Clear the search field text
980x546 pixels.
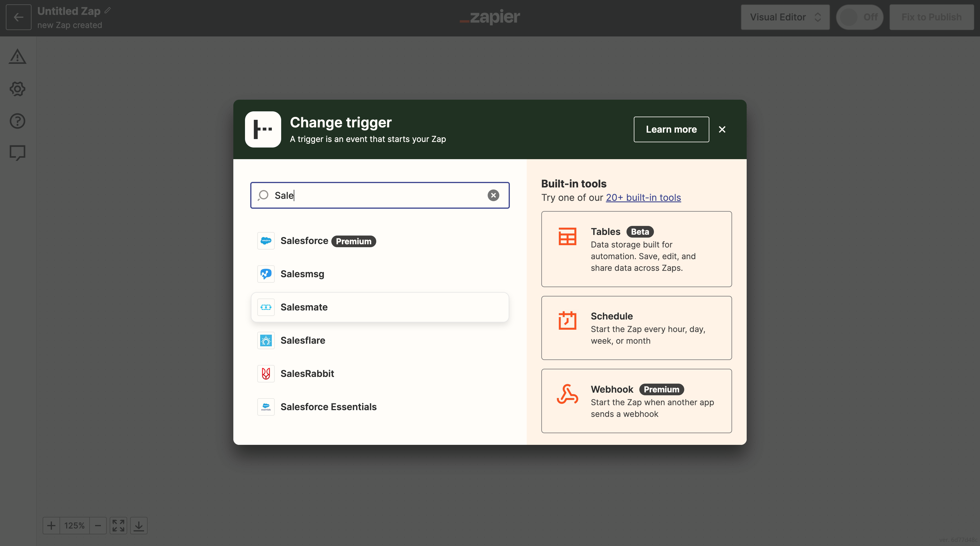[494, 195]
